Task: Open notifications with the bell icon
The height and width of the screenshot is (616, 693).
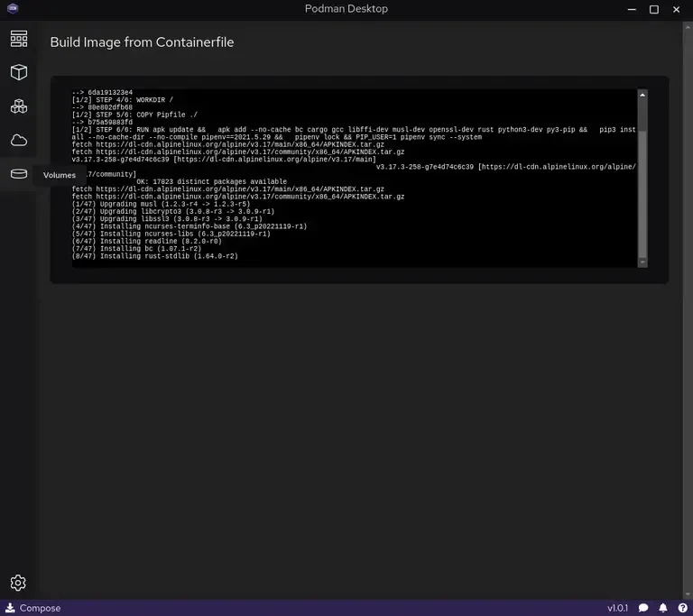Action: (663, 608)
